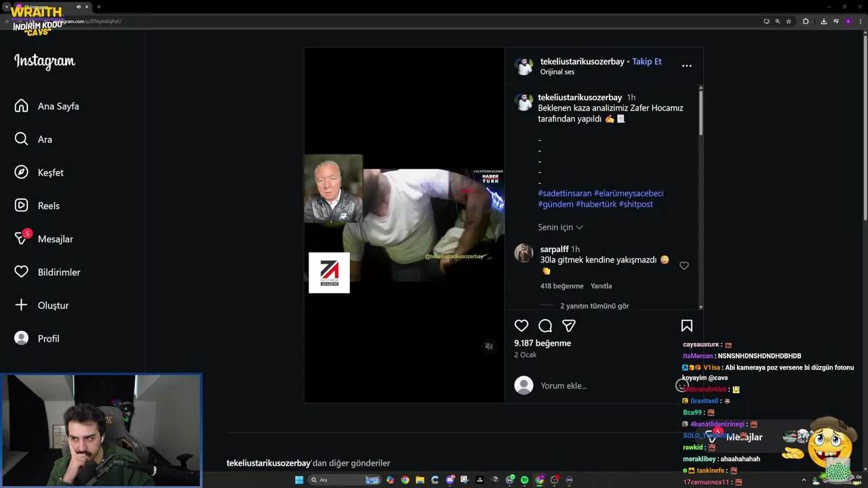Click the video player area

(x=404, y=225)
